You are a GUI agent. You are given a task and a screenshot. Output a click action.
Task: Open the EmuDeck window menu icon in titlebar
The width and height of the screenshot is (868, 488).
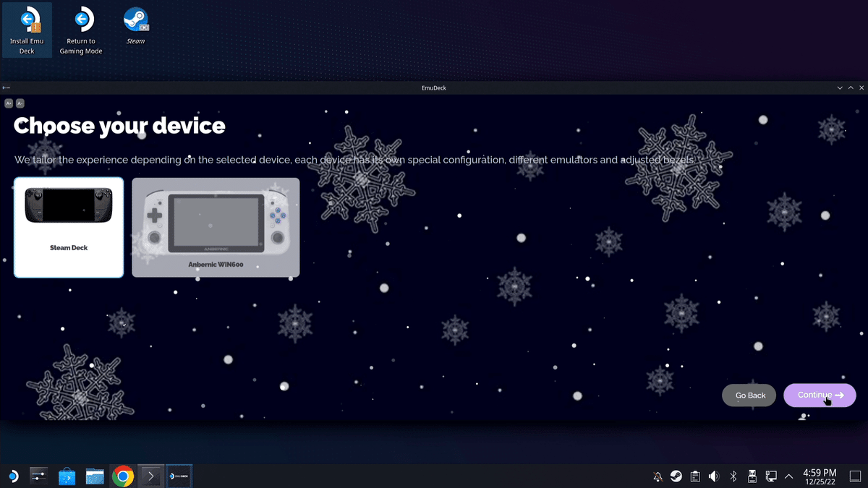6,87
